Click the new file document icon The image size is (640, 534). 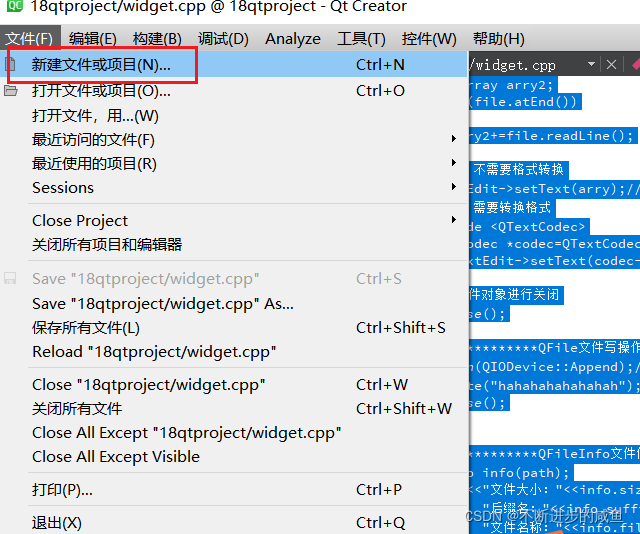(11, 64)
